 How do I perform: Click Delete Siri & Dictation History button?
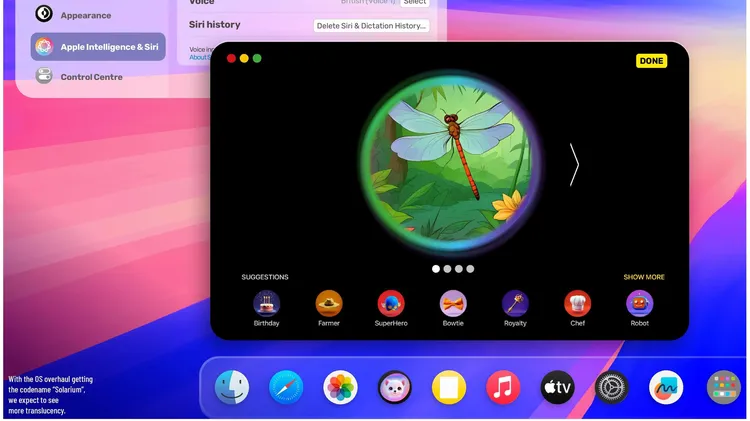coord(371,26)
